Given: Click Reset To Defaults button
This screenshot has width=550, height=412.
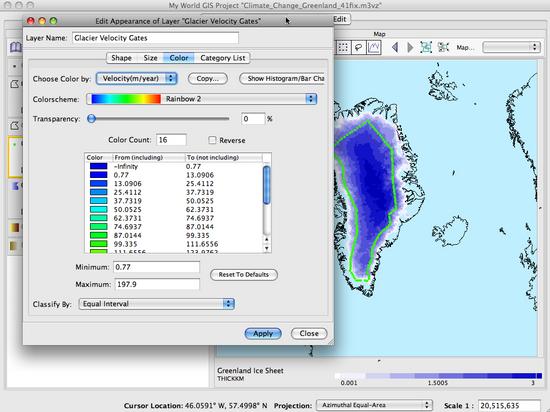Looking at the screenshot, I should (244, 275).
